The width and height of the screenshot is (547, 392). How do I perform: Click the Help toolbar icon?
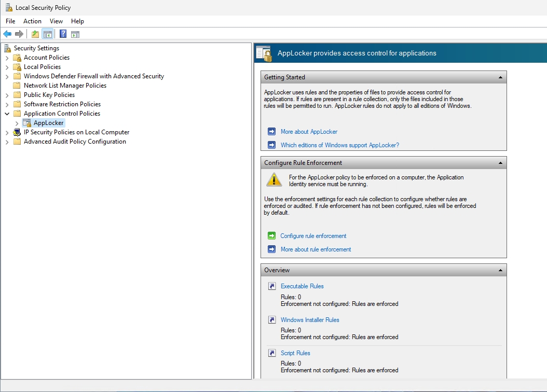point(62,34)
